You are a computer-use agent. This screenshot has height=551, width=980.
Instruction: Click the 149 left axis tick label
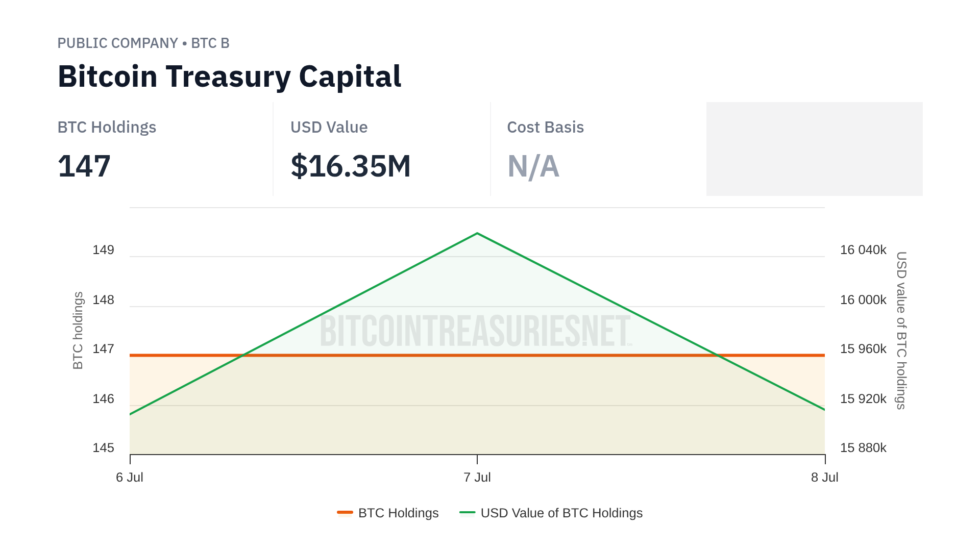tap(103, 250)
